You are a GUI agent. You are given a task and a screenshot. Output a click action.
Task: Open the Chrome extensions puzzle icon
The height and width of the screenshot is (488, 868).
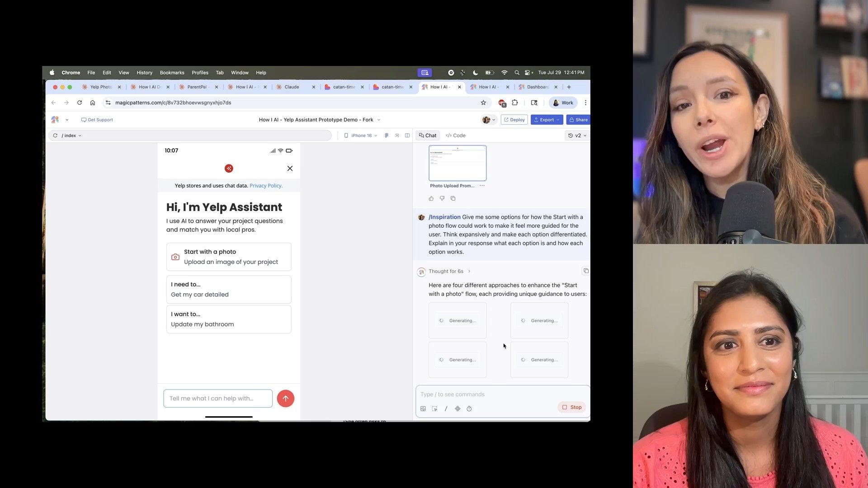point(514,103)
